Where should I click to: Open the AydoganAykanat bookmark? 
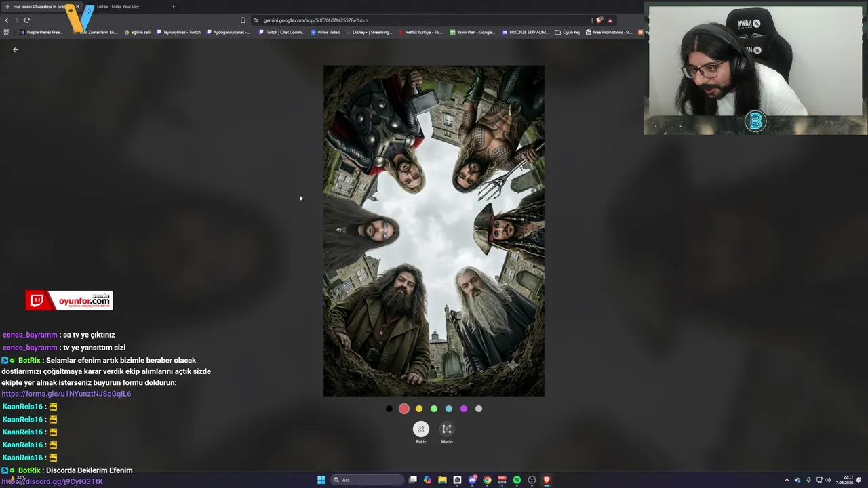[229, 32]
